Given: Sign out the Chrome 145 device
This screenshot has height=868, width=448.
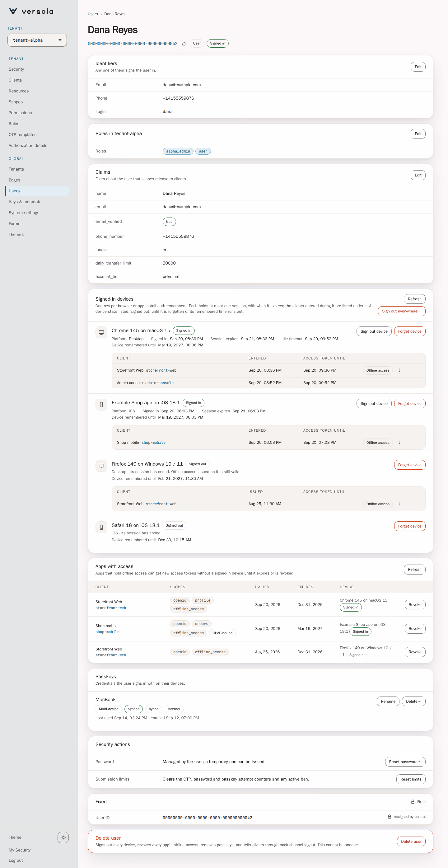Looking at the screenshot, I should tap(374, 331).
